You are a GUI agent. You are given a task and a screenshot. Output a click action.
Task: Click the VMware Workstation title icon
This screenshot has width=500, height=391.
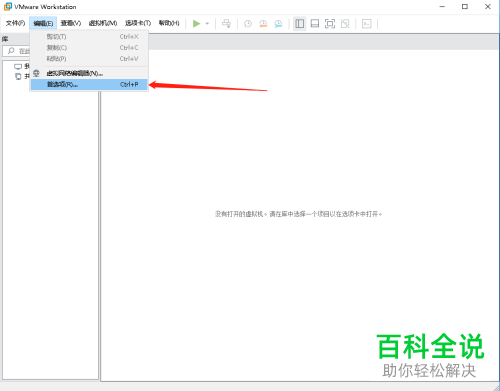[x=8, y=6]
